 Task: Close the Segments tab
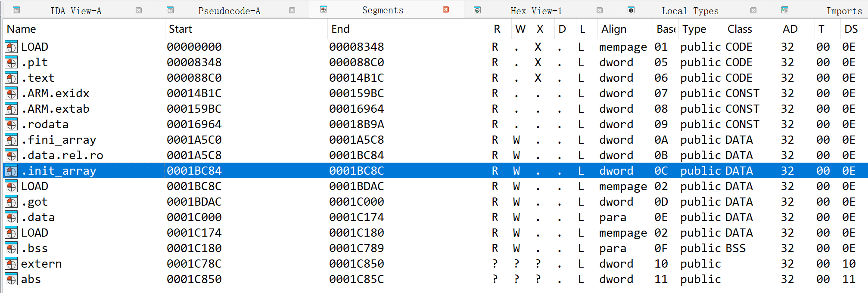446,10
